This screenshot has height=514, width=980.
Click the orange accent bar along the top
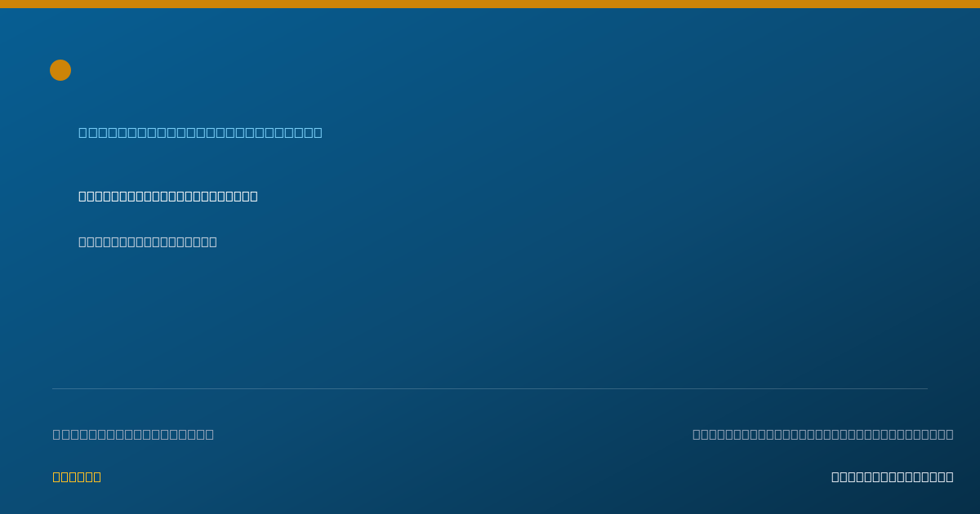point(490,4)
